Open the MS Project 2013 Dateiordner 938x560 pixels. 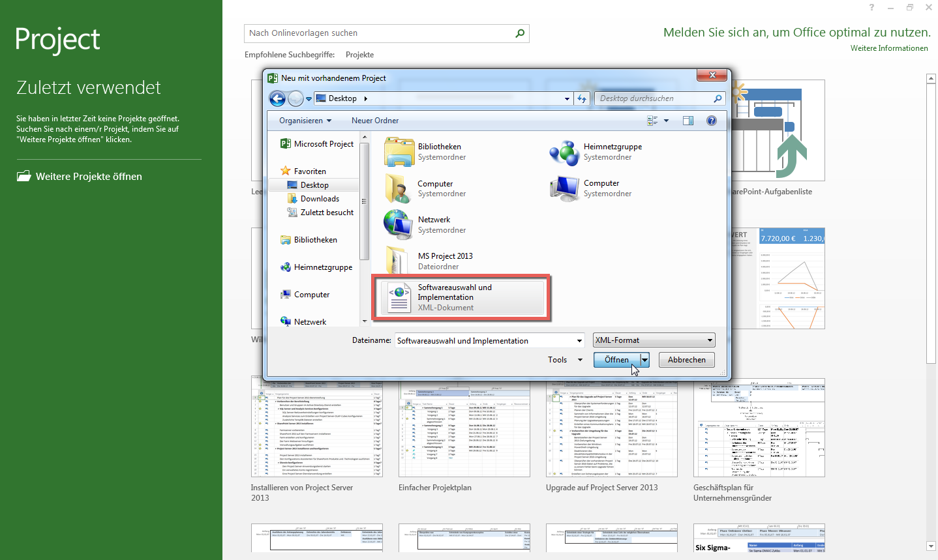(x=445, y=256)
